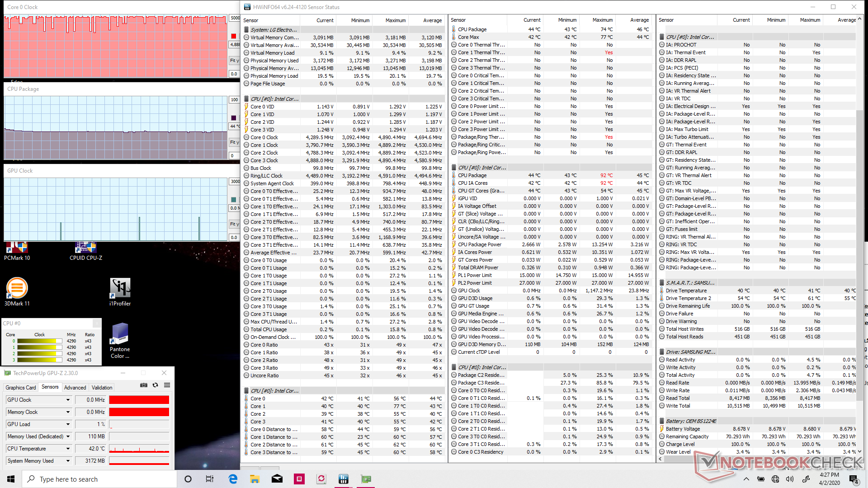This screenshot has height=488, width=868.
Task: Click Fit y button on CPU Package graph
Action: (234, 142)
